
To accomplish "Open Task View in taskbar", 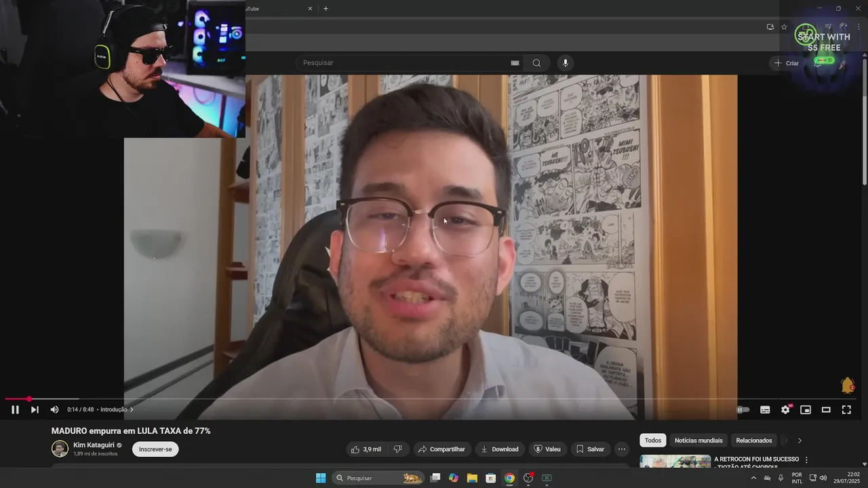I will pyautogui.click(x=435, y=478).
